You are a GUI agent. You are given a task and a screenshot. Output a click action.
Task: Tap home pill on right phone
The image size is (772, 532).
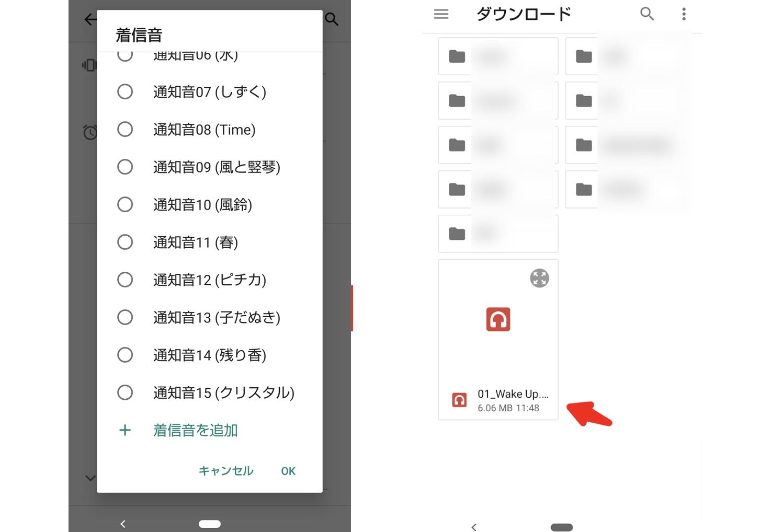(562, 527)
